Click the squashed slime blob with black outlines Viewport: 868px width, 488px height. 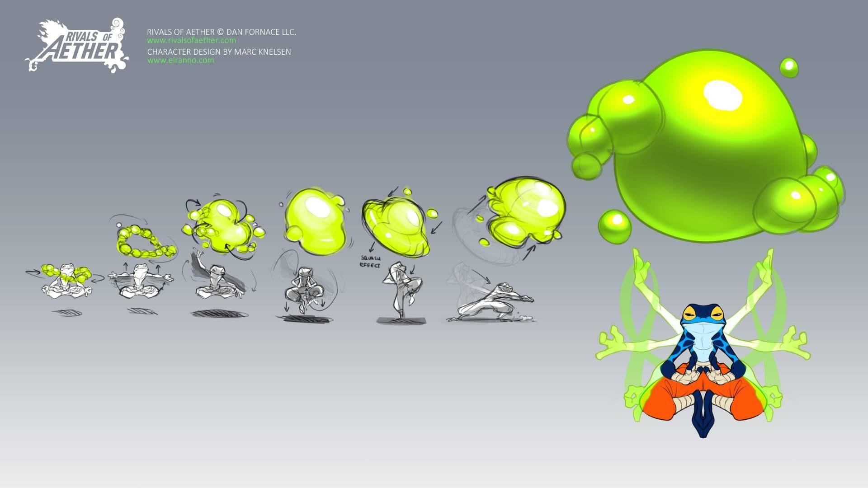(396, 226)
